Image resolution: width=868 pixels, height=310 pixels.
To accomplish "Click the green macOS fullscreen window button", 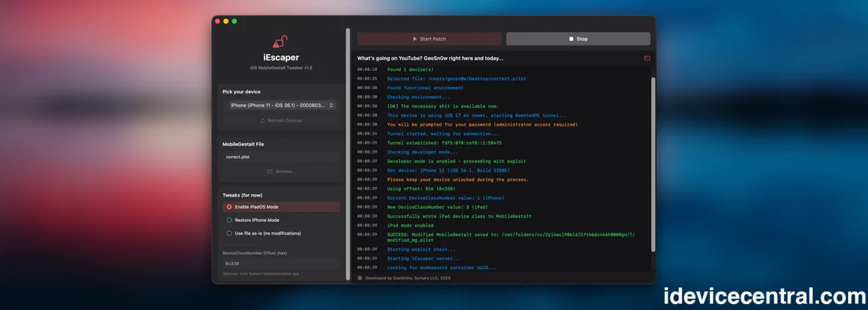I will pyautogui.click(x=234, y=21).
